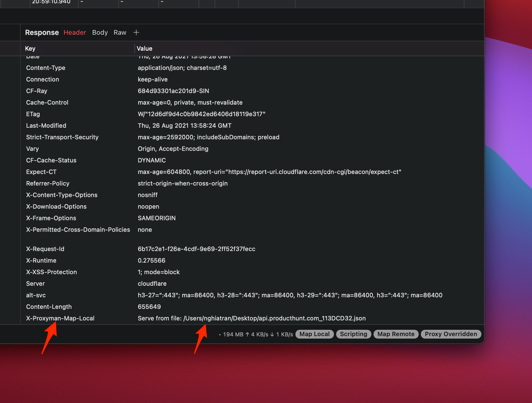Click the Proxy Overridden badge
532x403 pixels.
point(451,334)
